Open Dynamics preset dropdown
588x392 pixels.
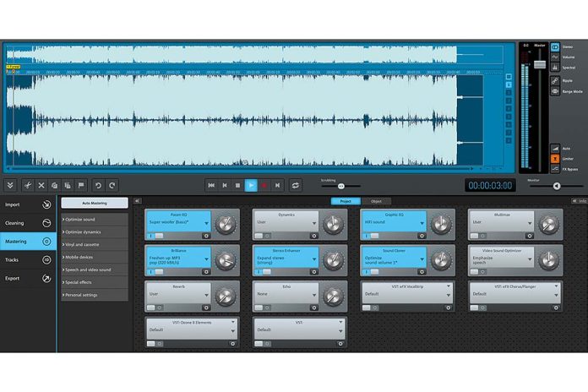click(x=314, y=223)
